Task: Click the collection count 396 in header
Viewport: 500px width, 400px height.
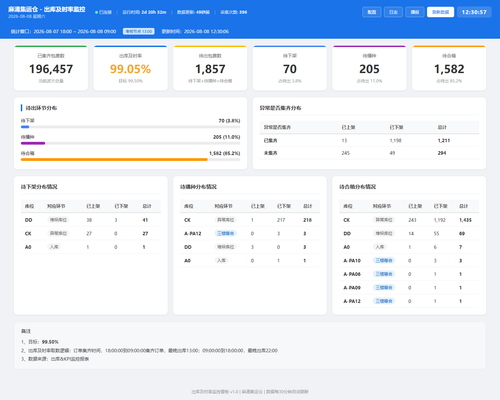Action: point(243,12)
